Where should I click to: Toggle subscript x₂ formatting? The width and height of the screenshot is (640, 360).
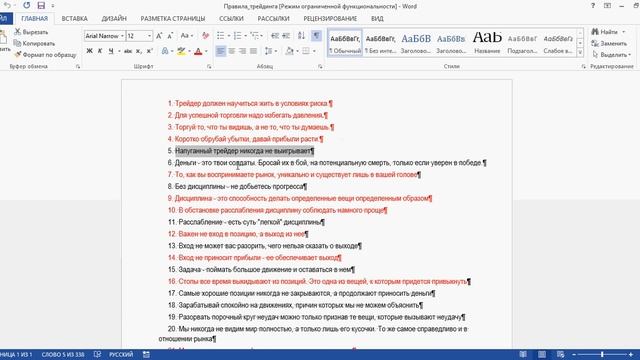click(x=139, y=51)
